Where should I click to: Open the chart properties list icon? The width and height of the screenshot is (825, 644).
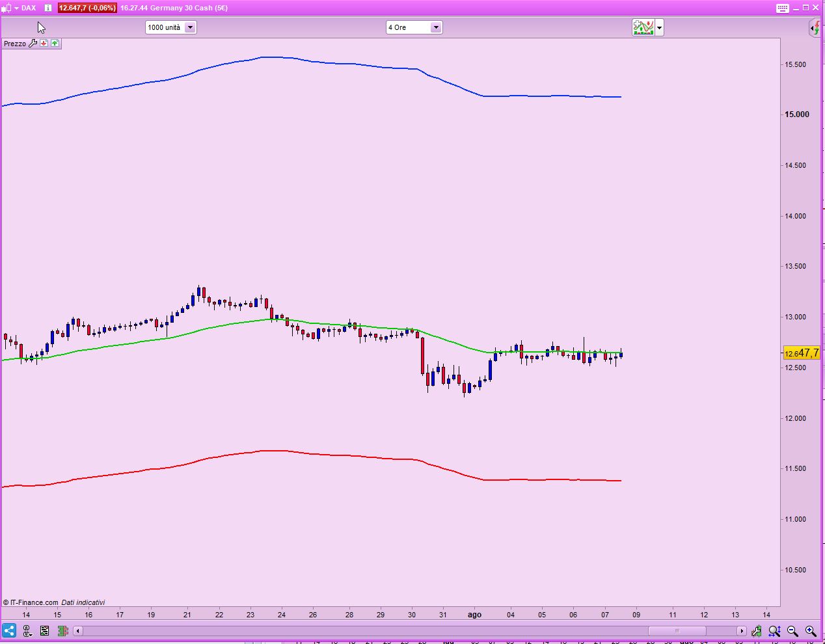click(x=44, y=630)
